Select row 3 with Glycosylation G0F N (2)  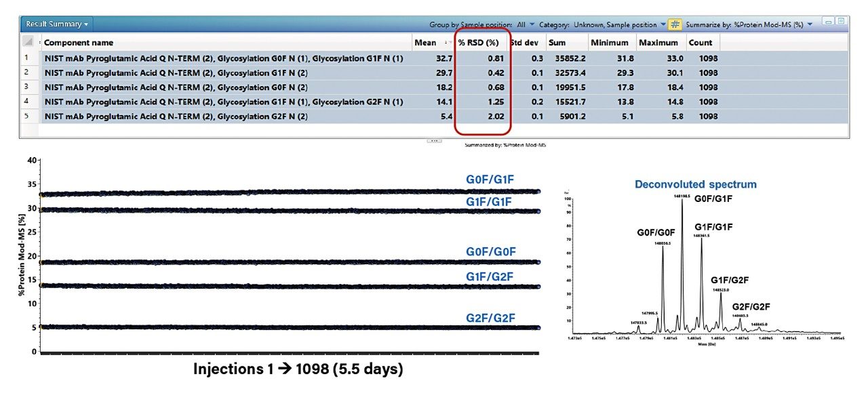click(203, 87)
